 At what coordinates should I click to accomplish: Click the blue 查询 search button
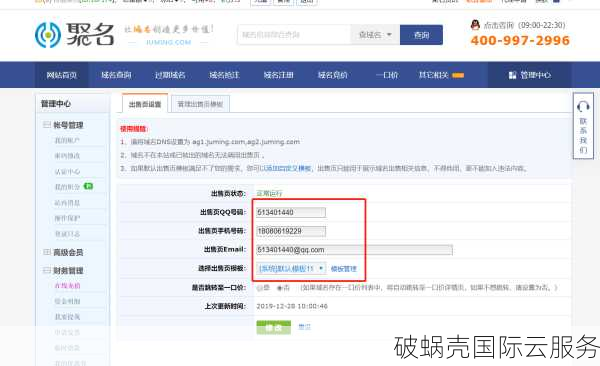click(x=421, y=35)
